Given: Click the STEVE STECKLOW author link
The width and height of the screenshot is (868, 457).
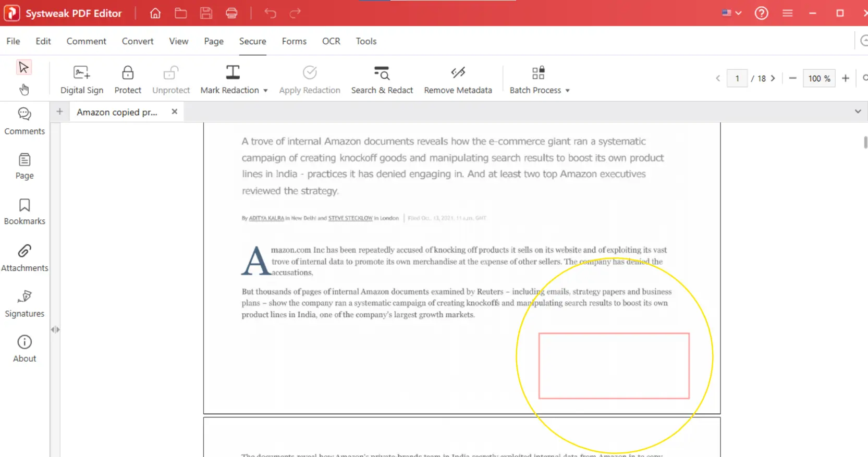Looking at the screenshot, I should click(x=350, y=218).
